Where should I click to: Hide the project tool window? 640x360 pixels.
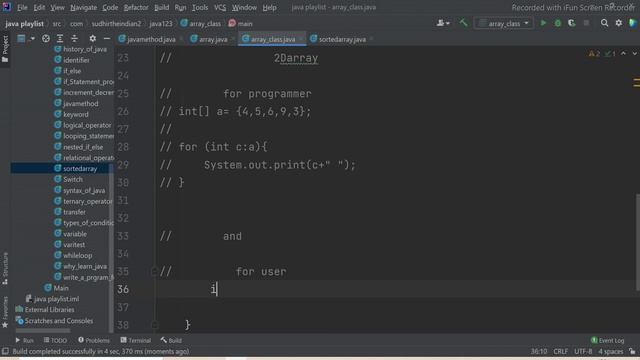tap(107, 38)
